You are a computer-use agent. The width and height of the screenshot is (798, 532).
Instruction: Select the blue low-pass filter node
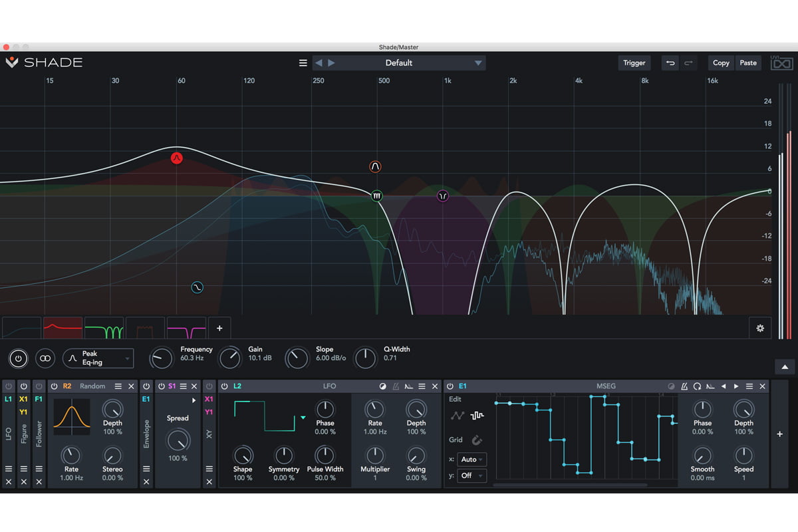pyautogui.click(x=197, y=288)
